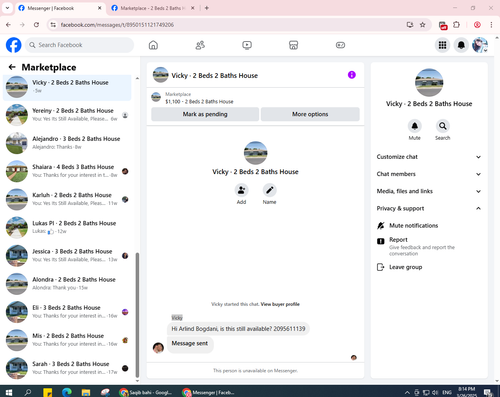Click Mark as pending button
Screen dimensions: 500x397
tap(205, 114)
